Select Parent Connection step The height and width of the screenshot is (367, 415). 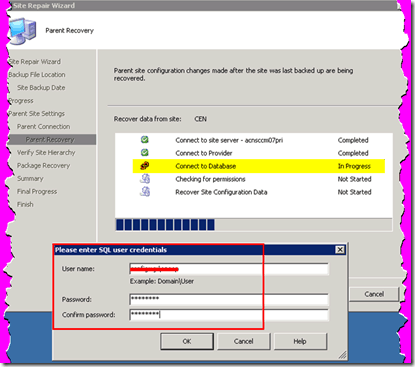[x=43, y=127]
